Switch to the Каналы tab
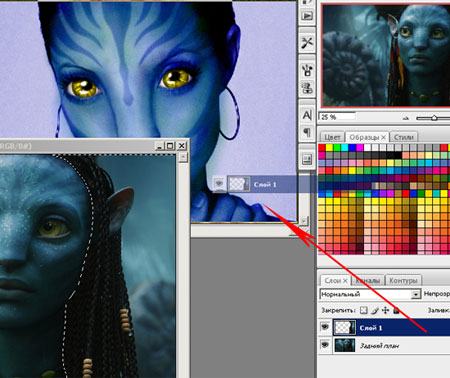The height and width of the screenshot is (378, 450). tap(368, 281)
